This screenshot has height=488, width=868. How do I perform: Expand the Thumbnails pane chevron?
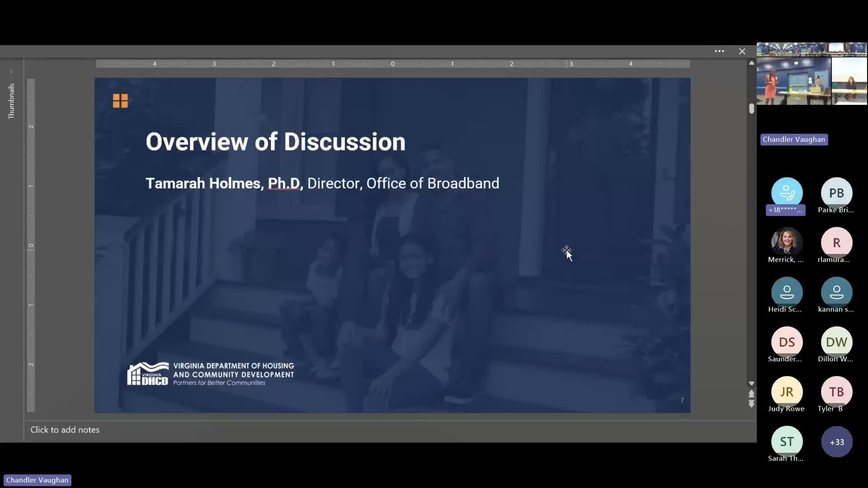pos(11,72)
